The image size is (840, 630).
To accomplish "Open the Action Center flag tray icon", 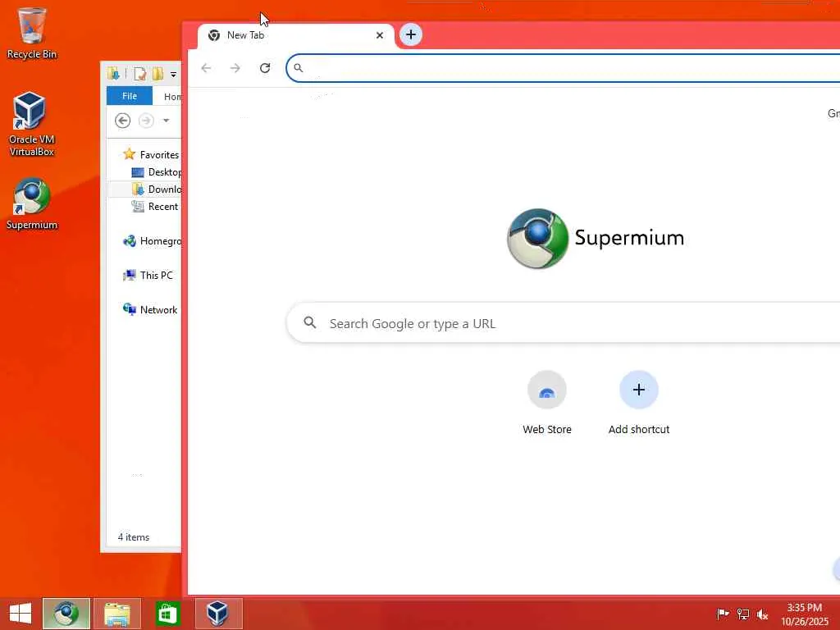I will point(723,614).
